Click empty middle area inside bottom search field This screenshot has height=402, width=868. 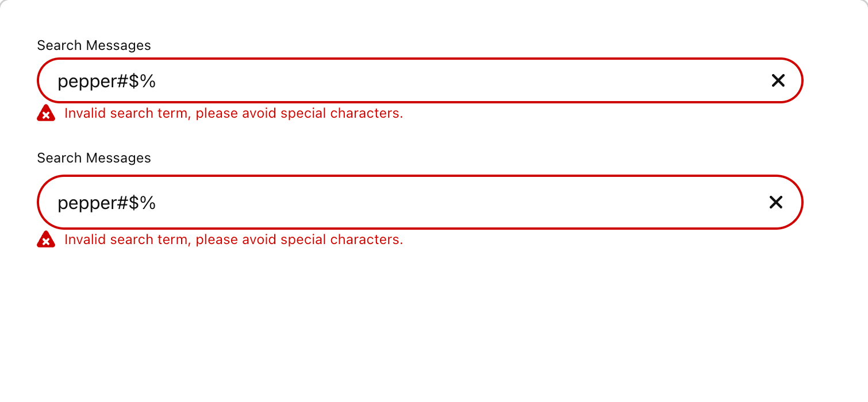pos(460,202)
